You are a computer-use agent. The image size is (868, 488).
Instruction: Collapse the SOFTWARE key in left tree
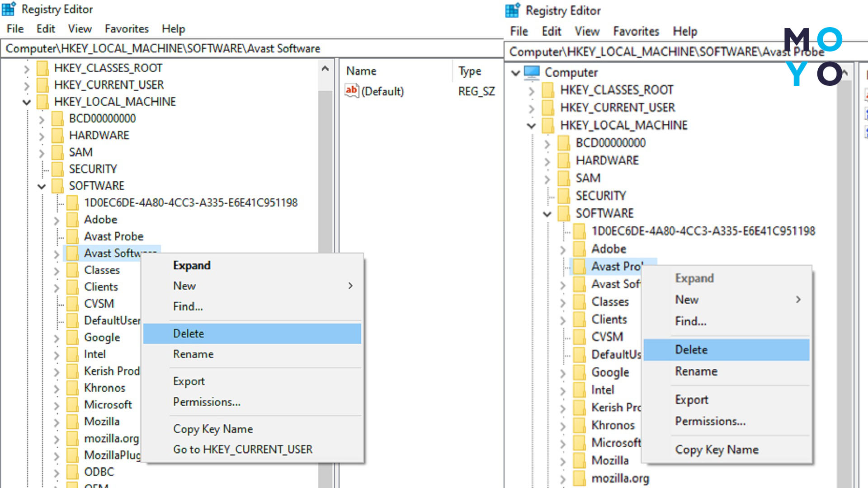tap(42, 186)
